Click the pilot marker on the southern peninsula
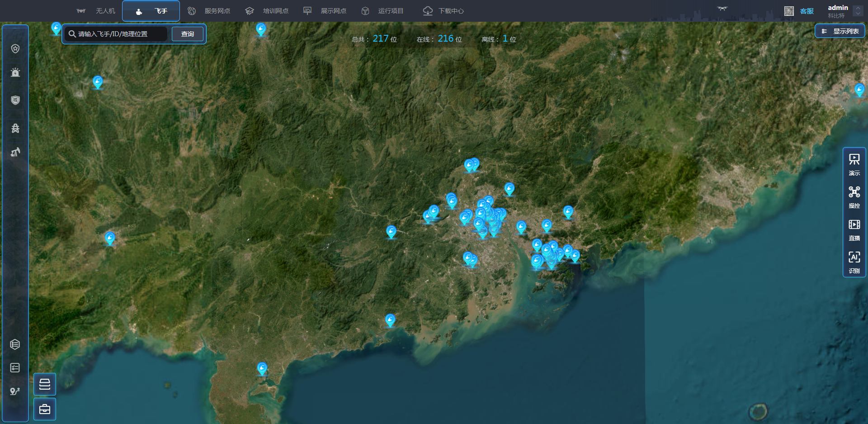Viewport: 868px width, 424px height. coord(262,368)
